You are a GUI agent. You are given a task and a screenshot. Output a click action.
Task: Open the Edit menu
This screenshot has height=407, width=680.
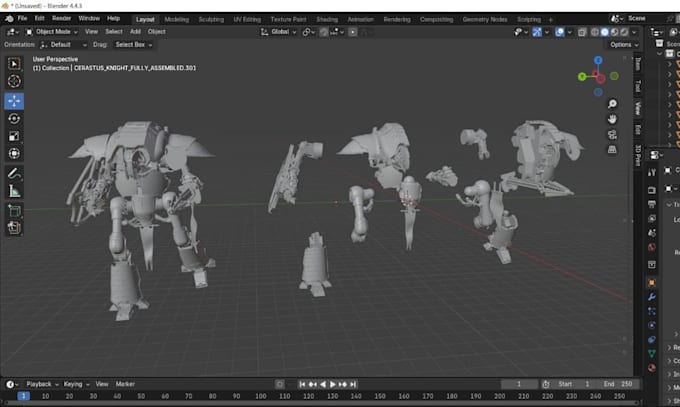[39, 18]
